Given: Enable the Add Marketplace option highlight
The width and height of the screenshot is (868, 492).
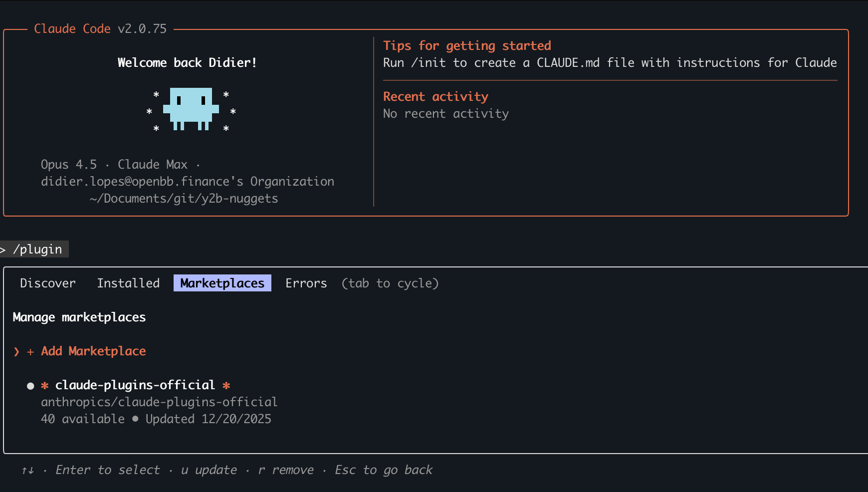Looking at the screenshot, I should coord(93,351).
